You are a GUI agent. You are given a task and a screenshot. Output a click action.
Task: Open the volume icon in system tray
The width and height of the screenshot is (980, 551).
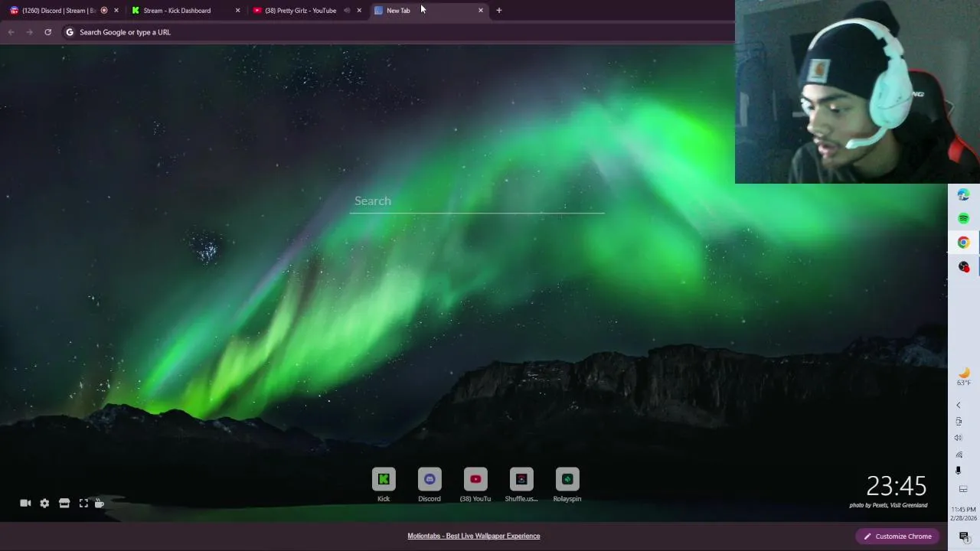958,438
